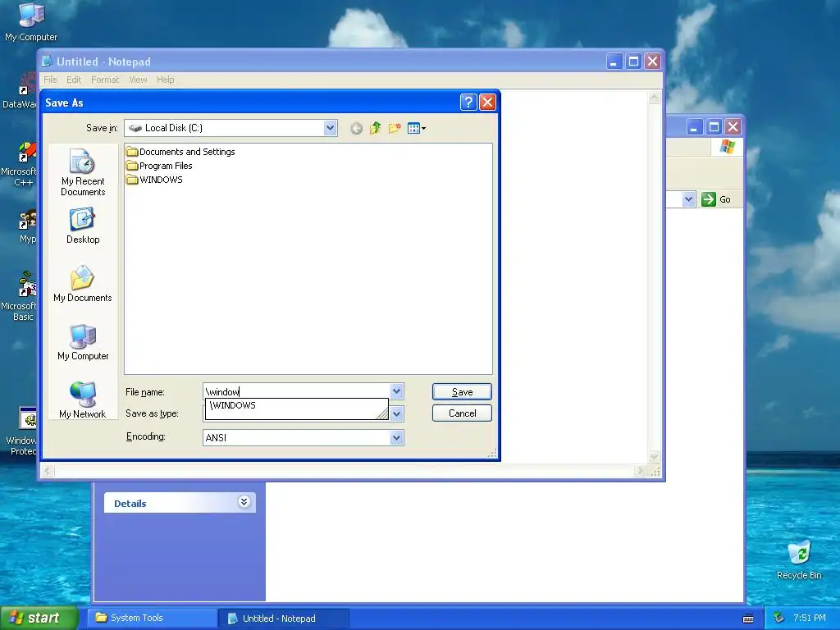840x630 pixels.
Task: Close the Save As dialog
Action: pos(487,103)
